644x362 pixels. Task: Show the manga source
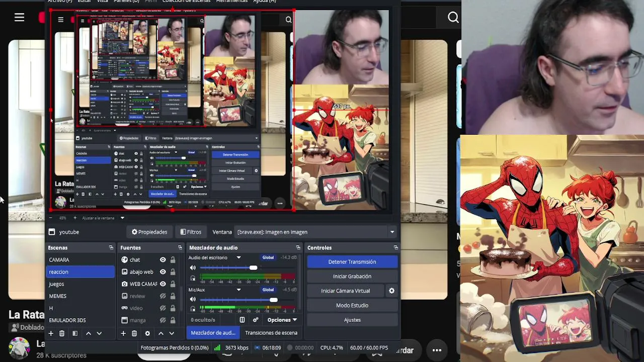pos(163,320)
